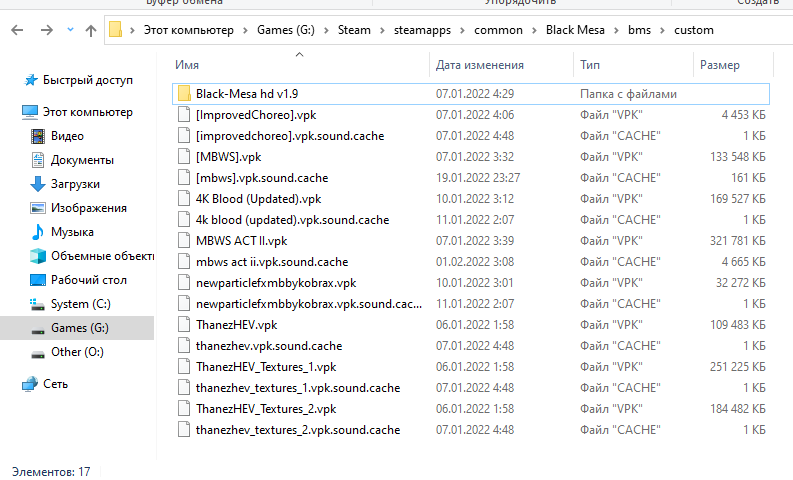The image size is (793, 480).
Task: Select 'Steam' breadcrumb segment
Action: pos(354,30)
